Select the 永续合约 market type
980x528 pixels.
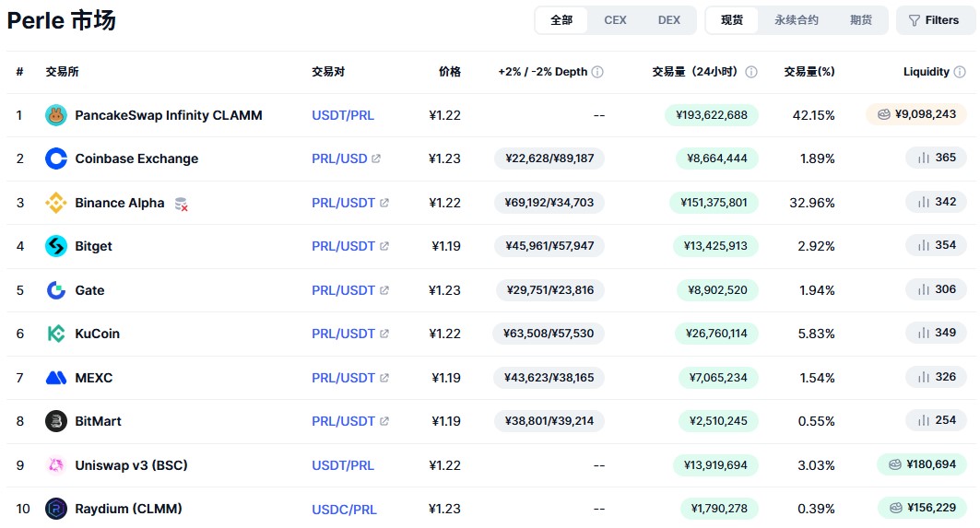796,20
